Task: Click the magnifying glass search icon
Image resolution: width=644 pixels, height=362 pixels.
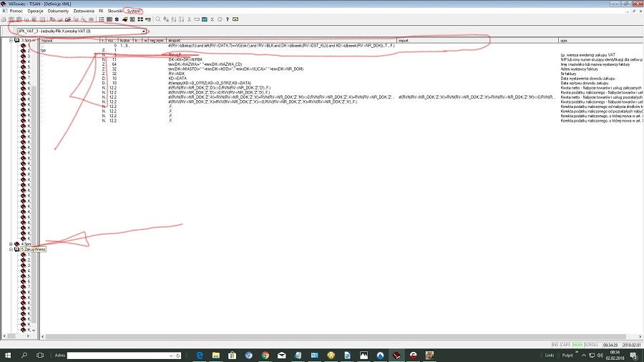Action: point(157,19)
